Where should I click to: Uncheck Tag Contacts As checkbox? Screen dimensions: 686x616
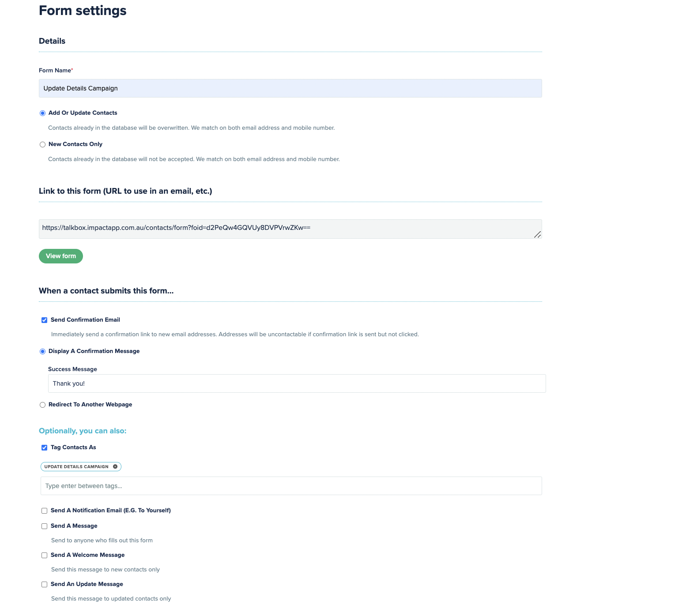coord(45,448)
